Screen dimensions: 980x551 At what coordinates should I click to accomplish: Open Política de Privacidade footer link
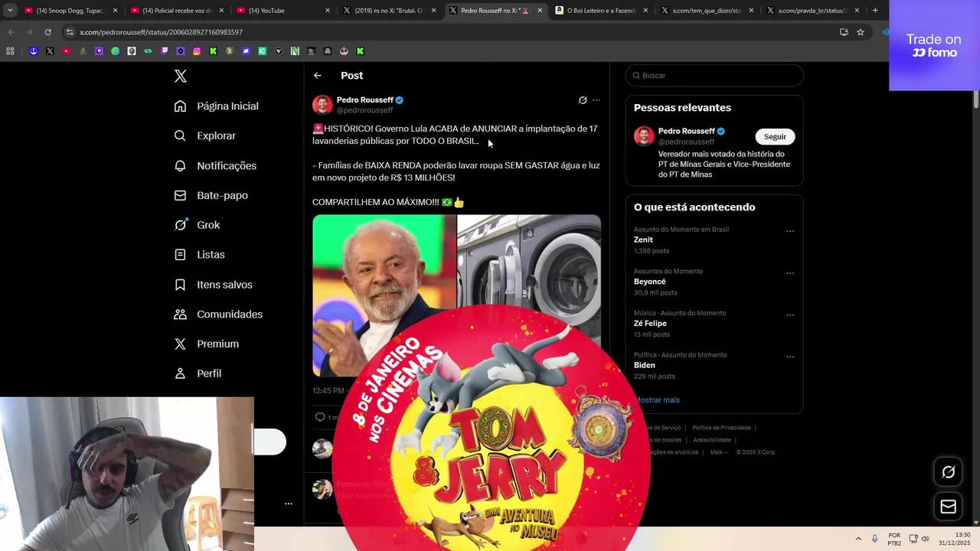coord(721,428)
